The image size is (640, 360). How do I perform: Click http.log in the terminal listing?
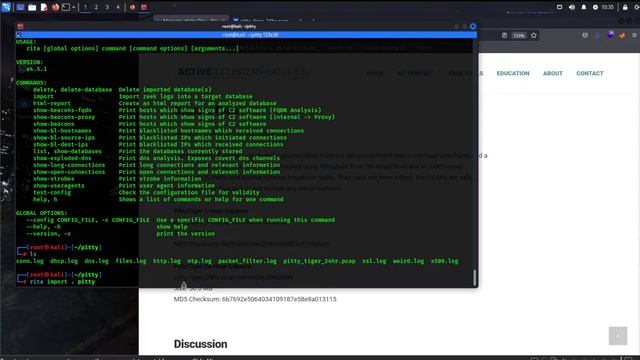[167, 261]
